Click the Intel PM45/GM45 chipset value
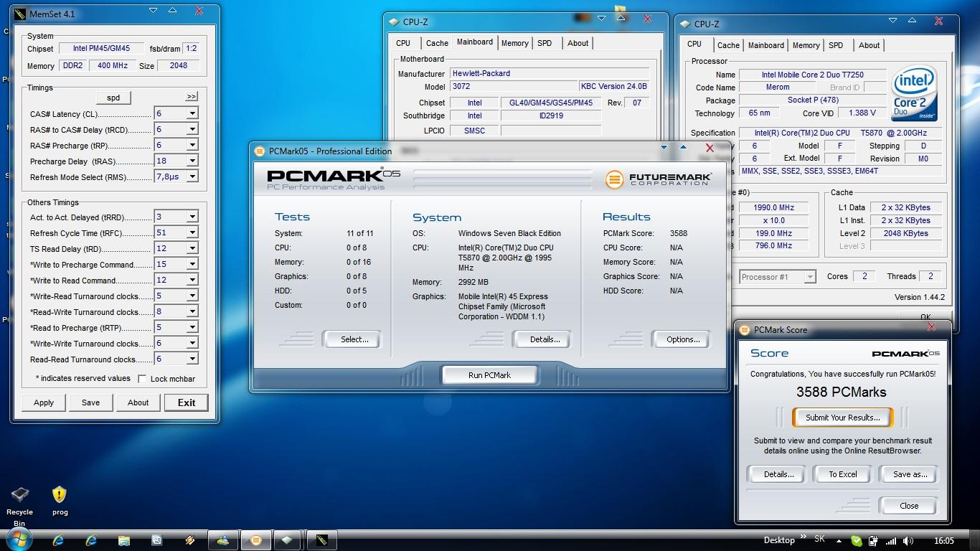 101,49
